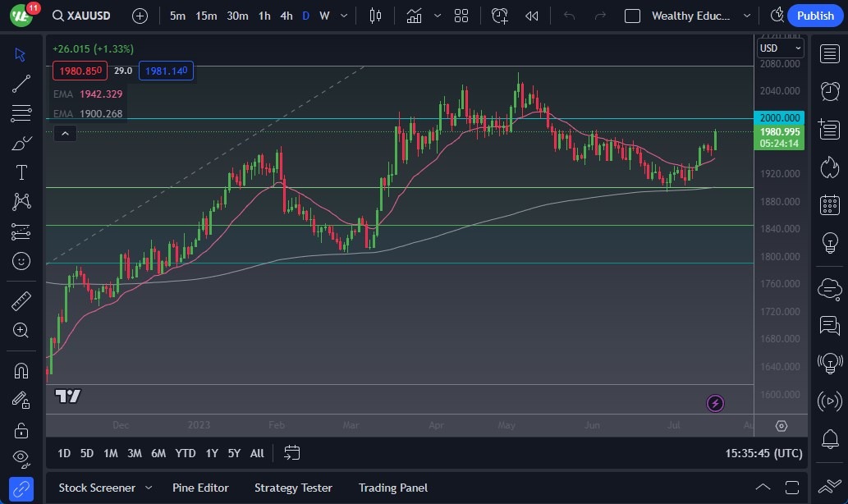
Task: Open the alerts alarm clock panel
Action: [829, 90]
